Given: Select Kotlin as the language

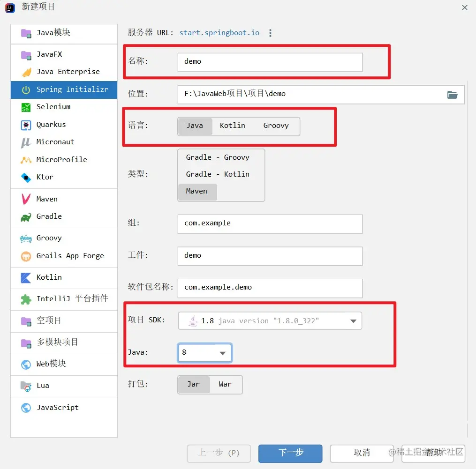Looking at the screenshot, I should pos(233,126).
